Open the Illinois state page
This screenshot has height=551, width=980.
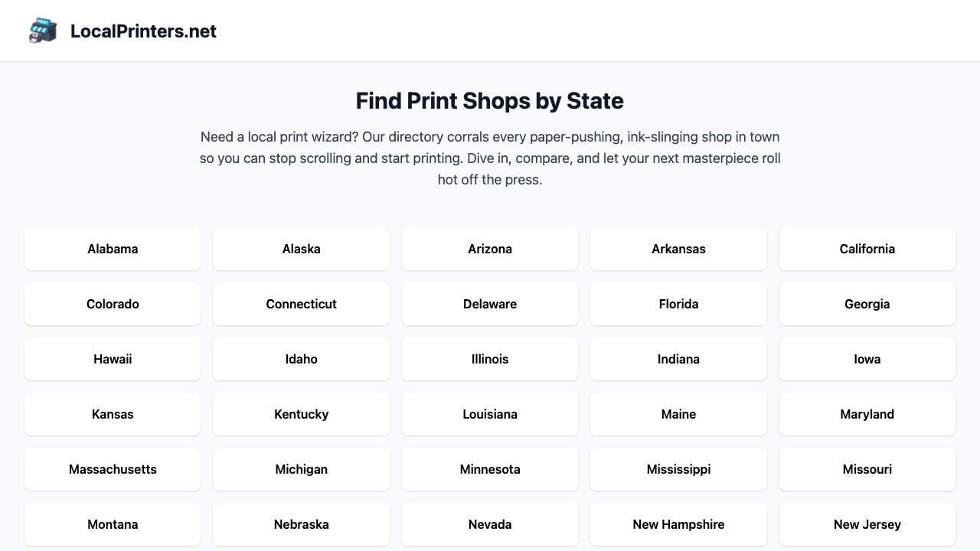pyautogui.click(x=490, y=359)
